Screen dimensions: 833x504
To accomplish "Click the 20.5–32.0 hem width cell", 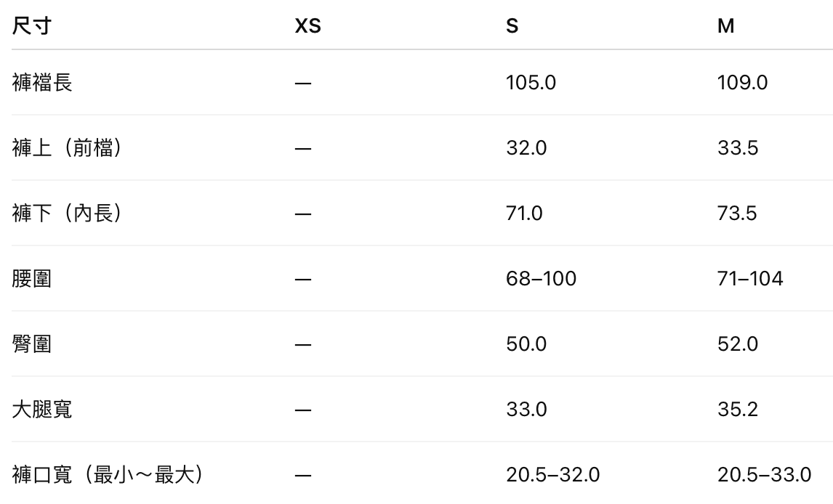I will (552, 475).
